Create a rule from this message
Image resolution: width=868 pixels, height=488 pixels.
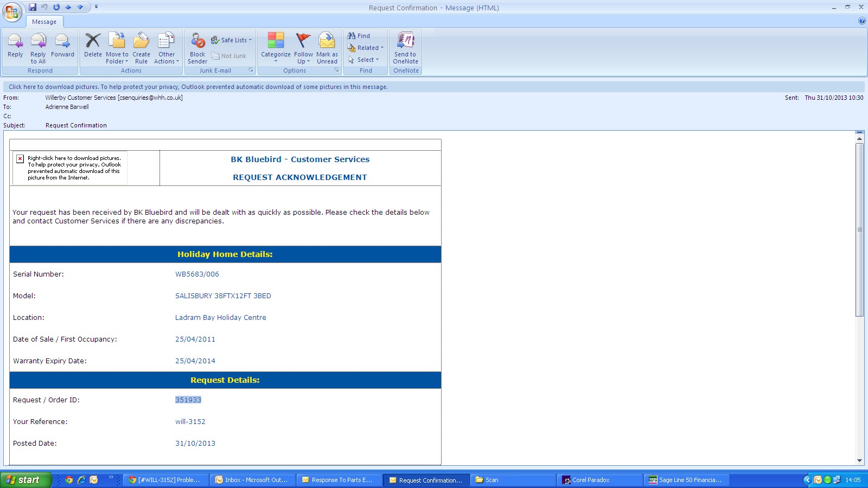pyautogui.click(x=141, y=48)
